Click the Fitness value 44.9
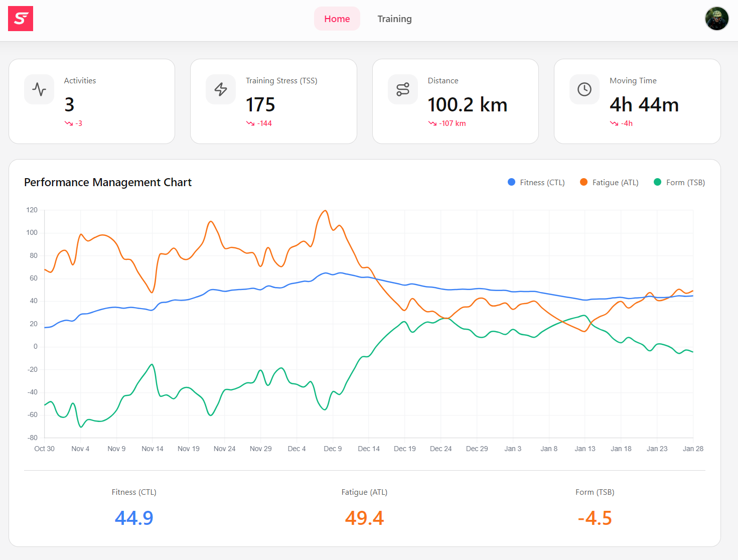 (134, 517)
